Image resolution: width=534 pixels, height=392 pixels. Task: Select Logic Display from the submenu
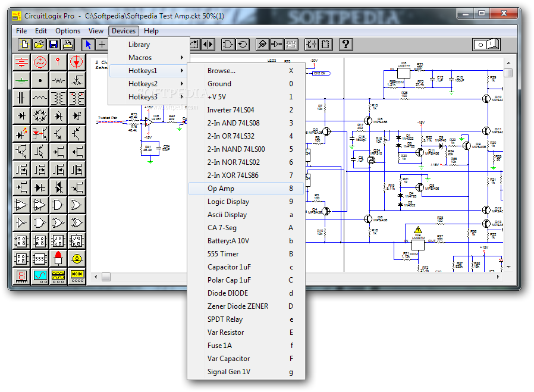246,202
